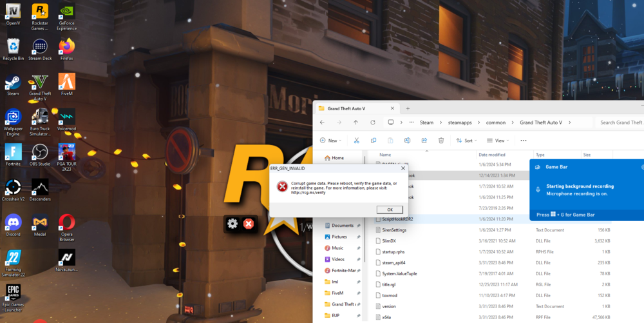The image size is (644, 323).
Task: Click OK in ERR_GEN_INVALID dialog
Action: click(390, 210)
